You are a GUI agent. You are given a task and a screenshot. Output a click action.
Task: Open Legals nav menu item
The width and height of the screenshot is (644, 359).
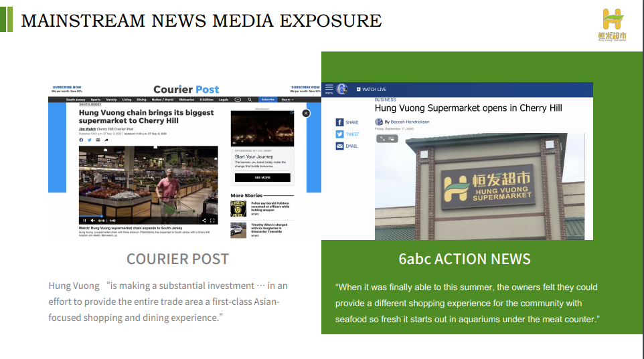tap(224, 100)
